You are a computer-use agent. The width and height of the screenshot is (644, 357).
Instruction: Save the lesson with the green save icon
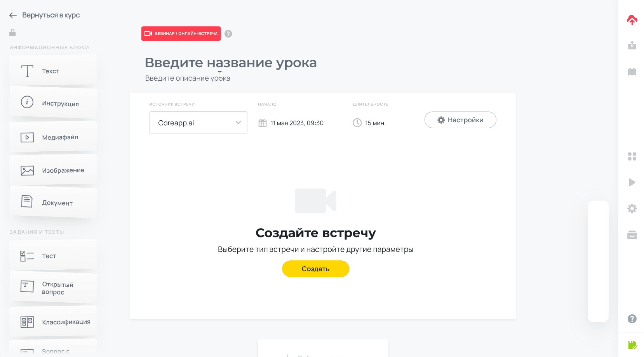tap(632, 344)
